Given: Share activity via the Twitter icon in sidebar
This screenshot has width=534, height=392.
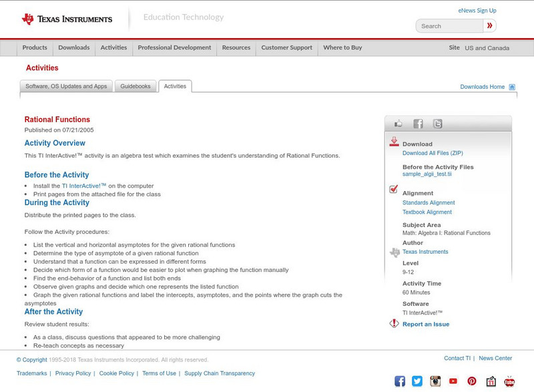Looking at the screenshot, I should tap(438, 124).
